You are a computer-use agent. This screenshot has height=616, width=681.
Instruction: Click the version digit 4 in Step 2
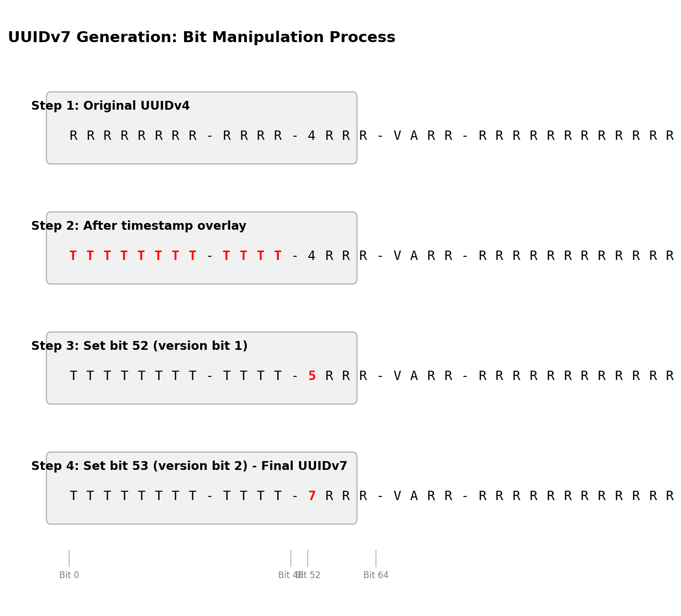(312, 256)
